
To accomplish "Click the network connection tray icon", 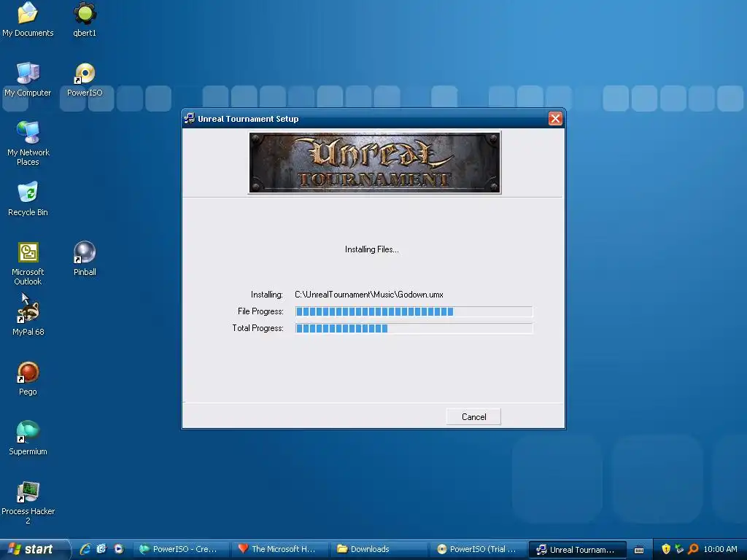I will [x=679, y=549].
